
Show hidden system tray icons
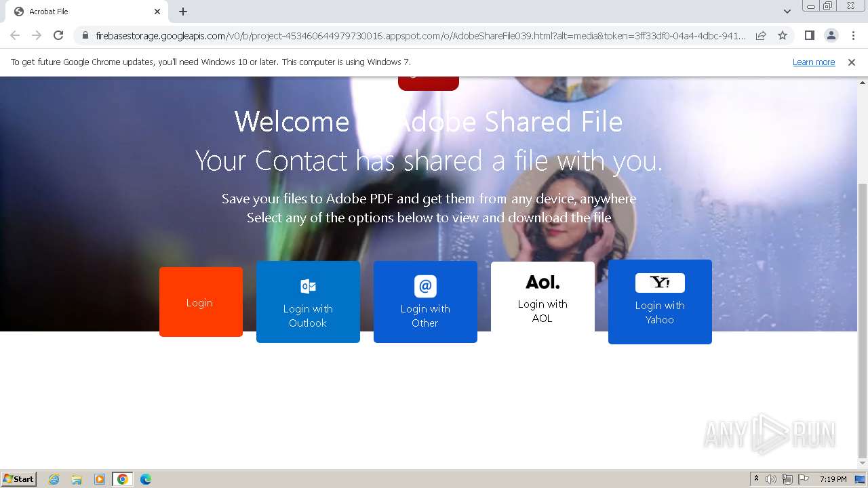coord(756,479)
